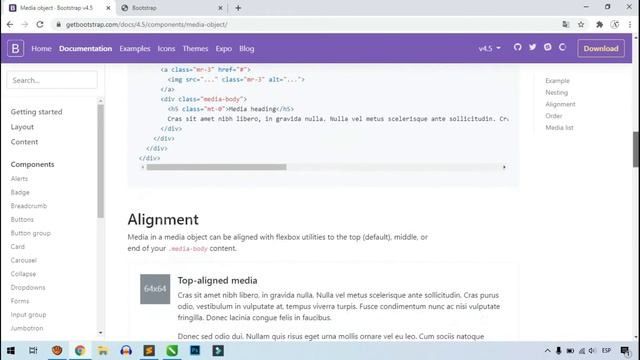Open the Input group component page

pyautogui.click(x=28, y=315)
